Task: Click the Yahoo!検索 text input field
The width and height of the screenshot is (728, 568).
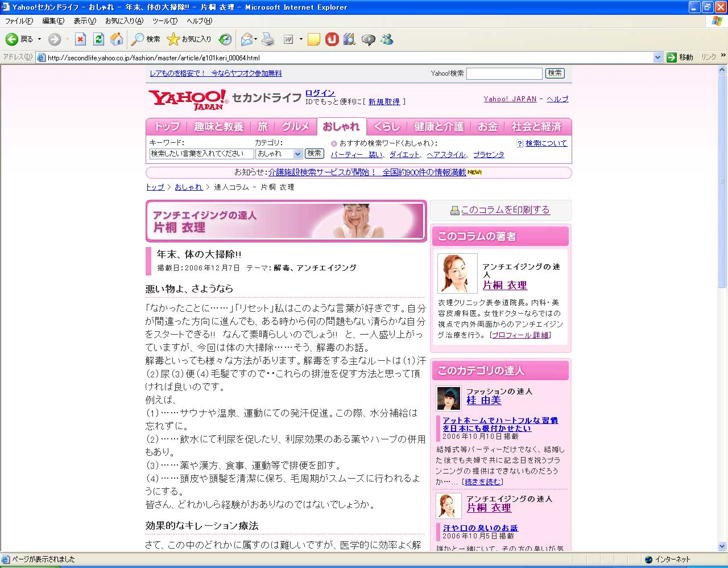Action: pos(504,73)
